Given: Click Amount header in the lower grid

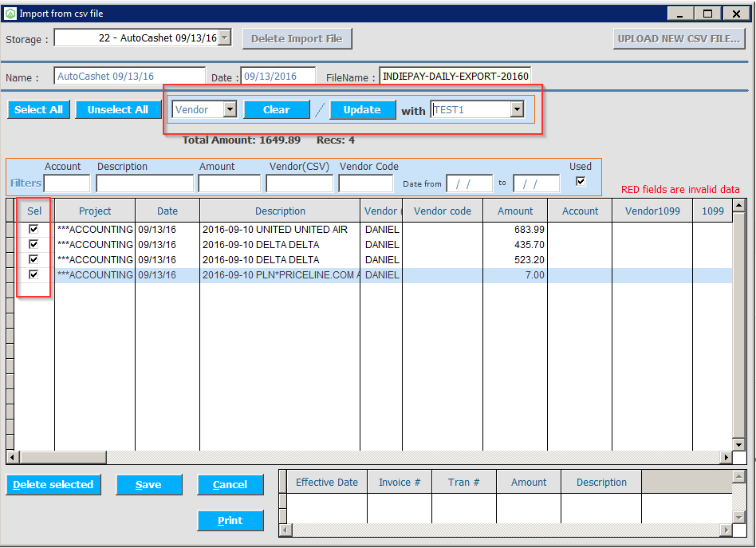Looking at the screenshot, I should coord(529,483).
